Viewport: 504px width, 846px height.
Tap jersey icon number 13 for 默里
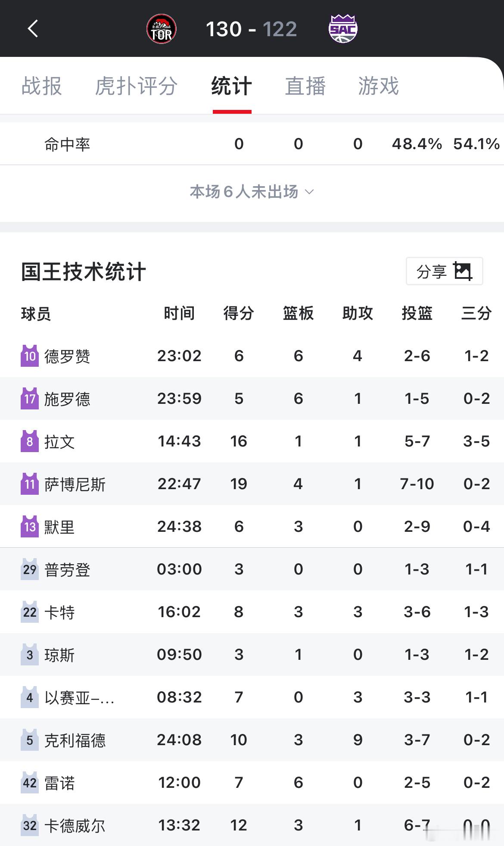(30, 527)
